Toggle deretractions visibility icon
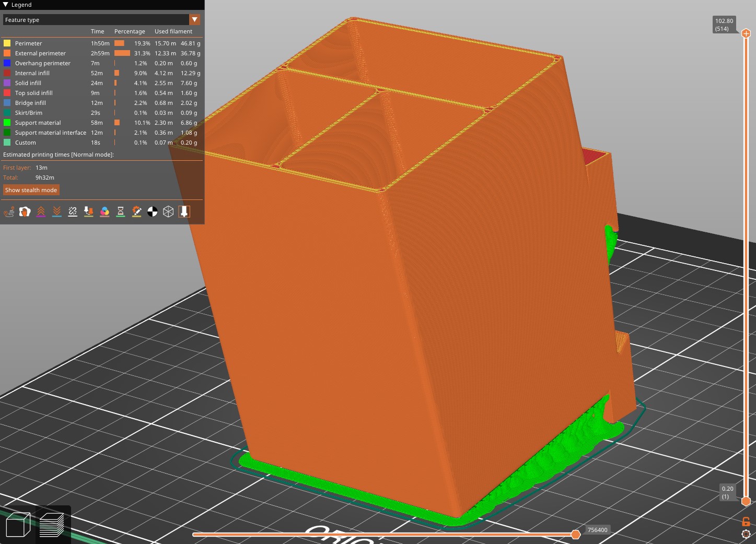The height and width of the screenshot is (544, 756). point(57,211)
